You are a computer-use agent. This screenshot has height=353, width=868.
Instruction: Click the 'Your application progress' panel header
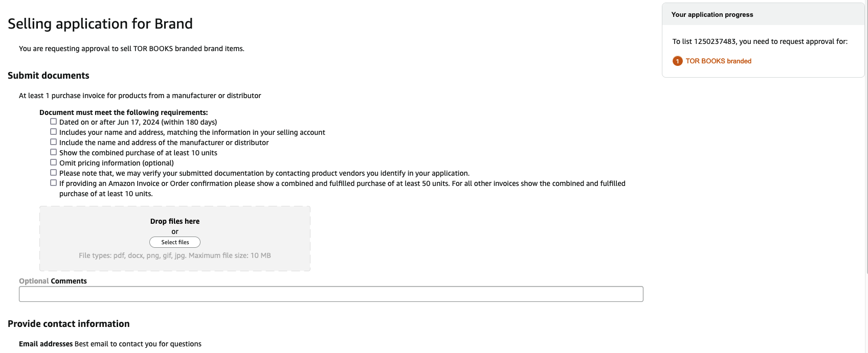(x=763, y=15)
